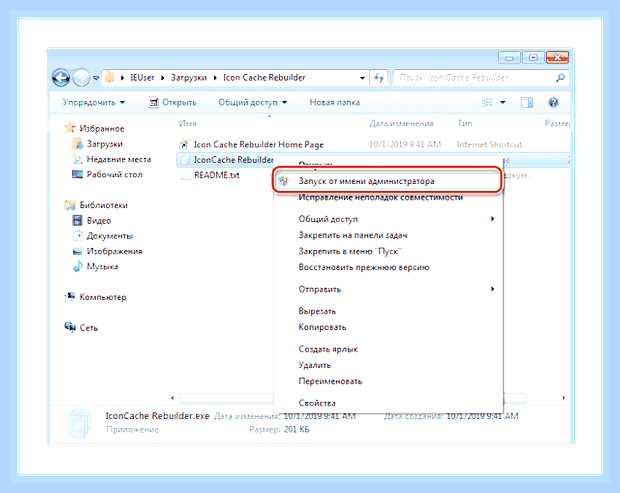Create a folder with Новая папка
Image resolution: width=620 pixels, height=493 pixels.
(335, 102)
